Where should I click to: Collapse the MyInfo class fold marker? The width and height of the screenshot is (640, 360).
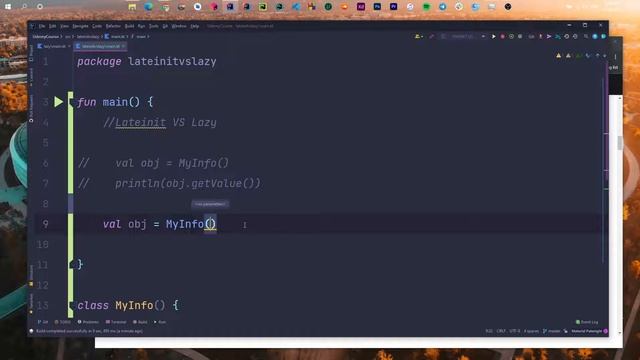71,305
